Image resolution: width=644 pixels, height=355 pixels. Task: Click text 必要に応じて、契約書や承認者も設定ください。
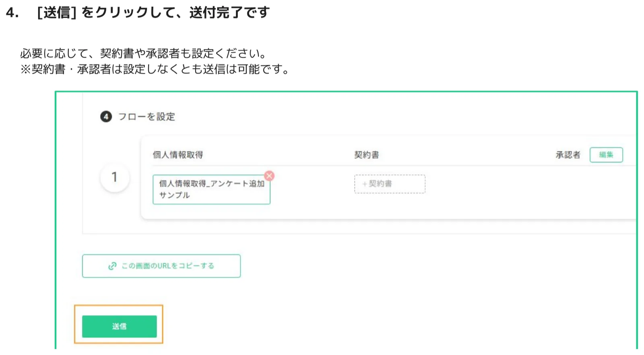pos(143,53)
